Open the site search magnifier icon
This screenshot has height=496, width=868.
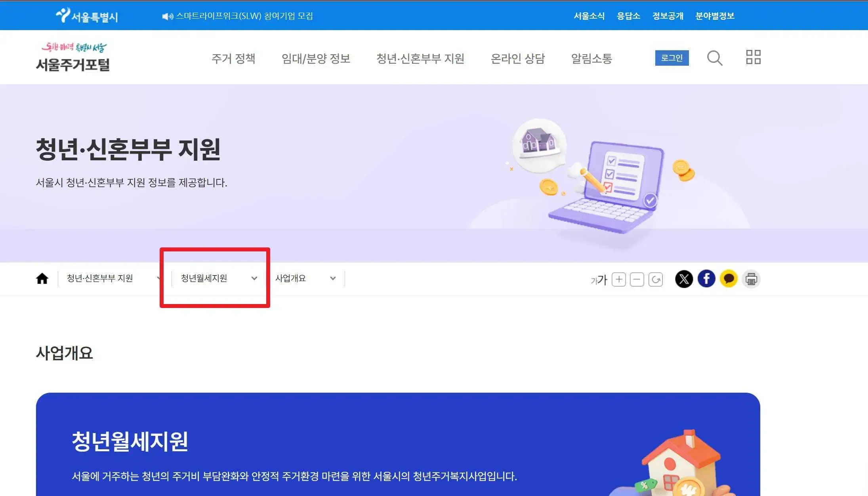pos(715,58)
